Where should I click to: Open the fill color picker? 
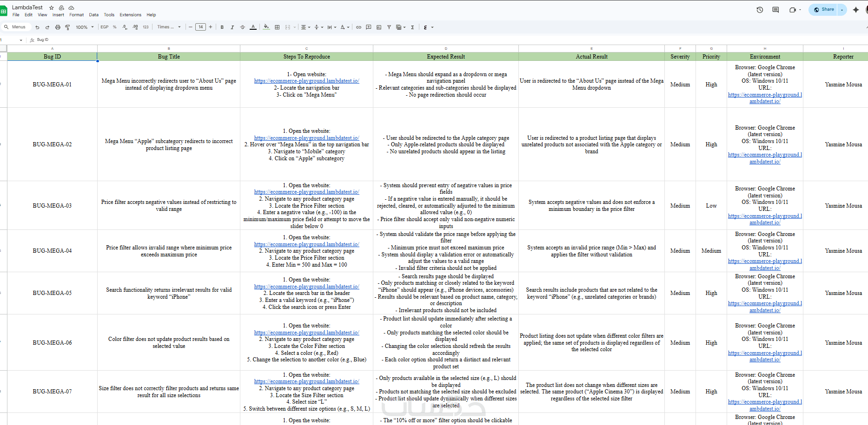point(266,27)
